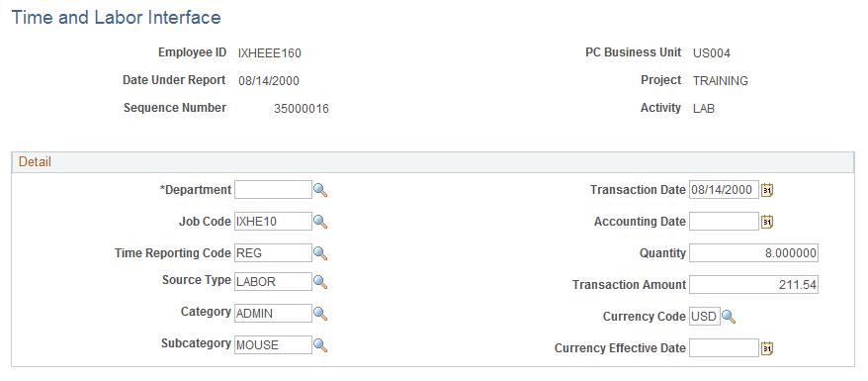Click the PC Business Unit label
Screen dimensions: 868x381
634,52
